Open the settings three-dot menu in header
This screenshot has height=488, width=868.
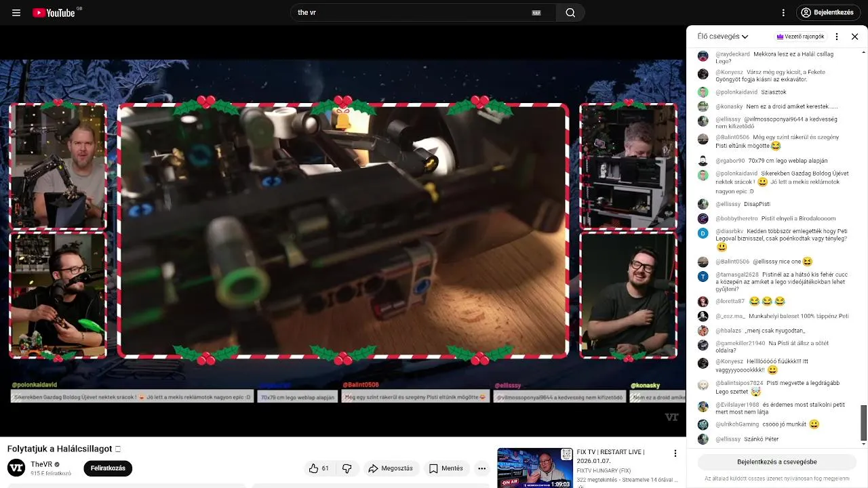coord(783,13)
